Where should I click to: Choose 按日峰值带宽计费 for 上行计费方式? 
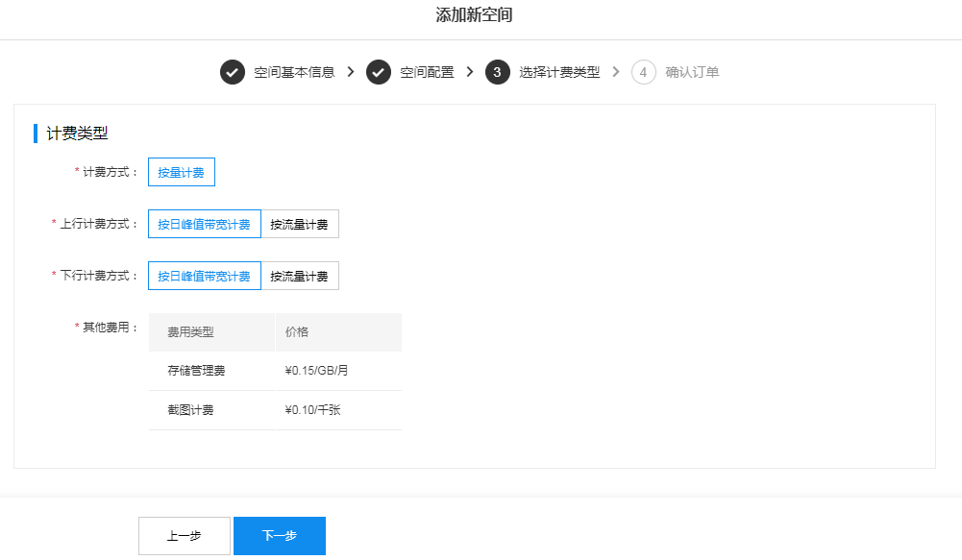tap(205, 224)
